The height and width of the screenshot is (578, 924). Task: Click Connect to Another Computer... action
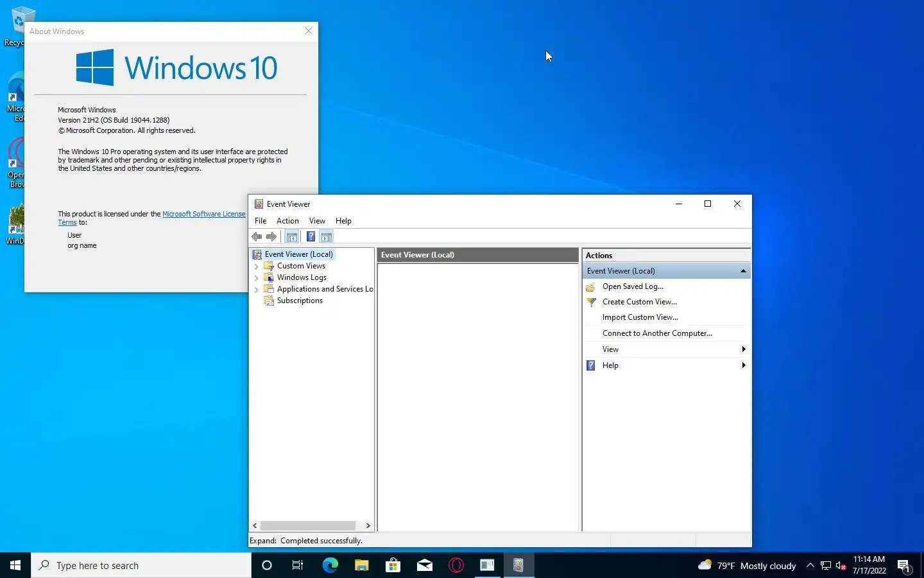pyautogui.click(x=657, y=333)
